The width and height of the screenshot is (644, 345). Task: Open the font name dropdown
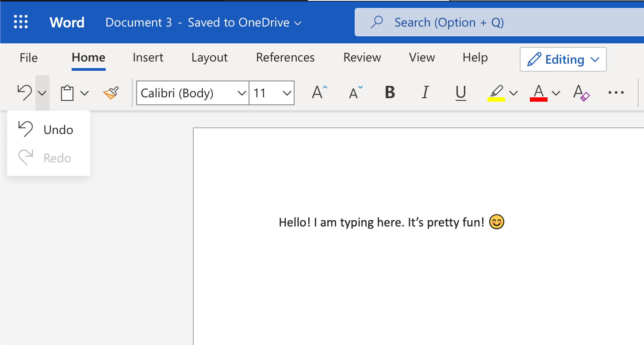(241, 93)
